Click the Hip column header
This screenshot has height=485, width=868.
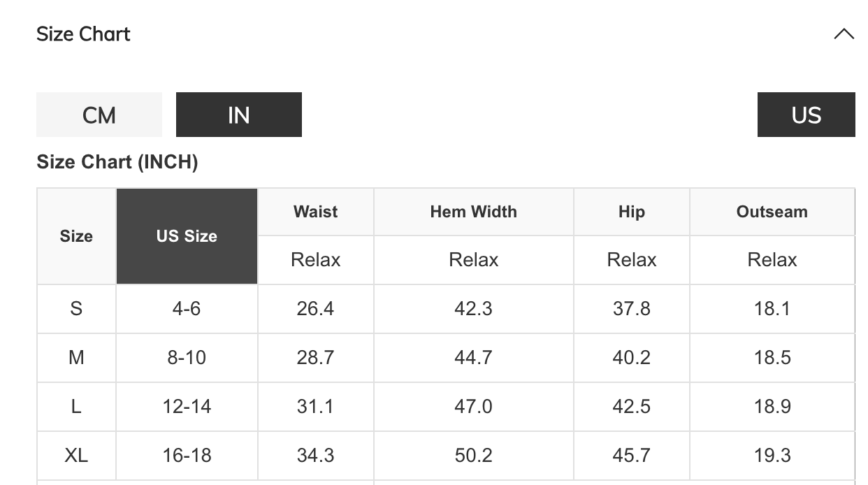pos(631,212)
